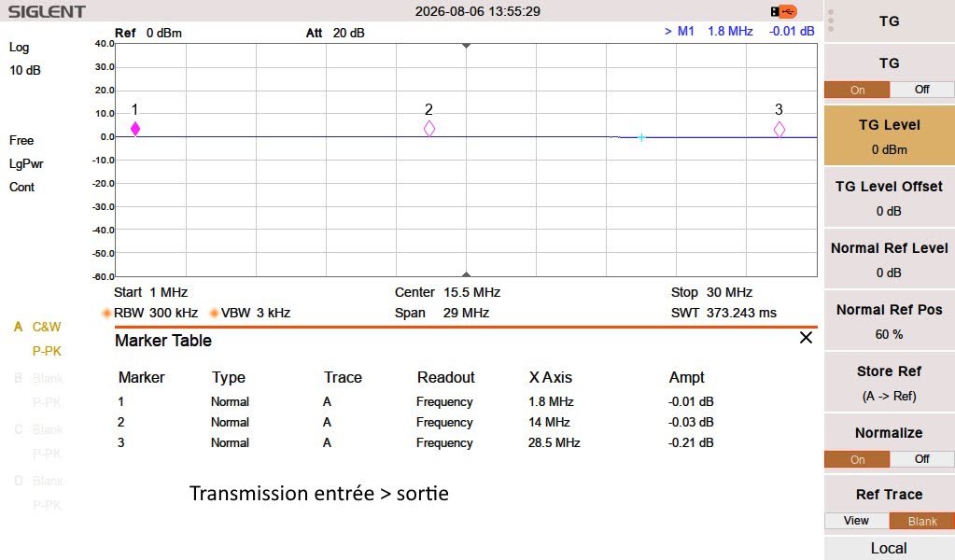This screenshot has height=560, width=955.
Task: Click the 10 dB scale per division label
Action: click(x=25, y=70)
